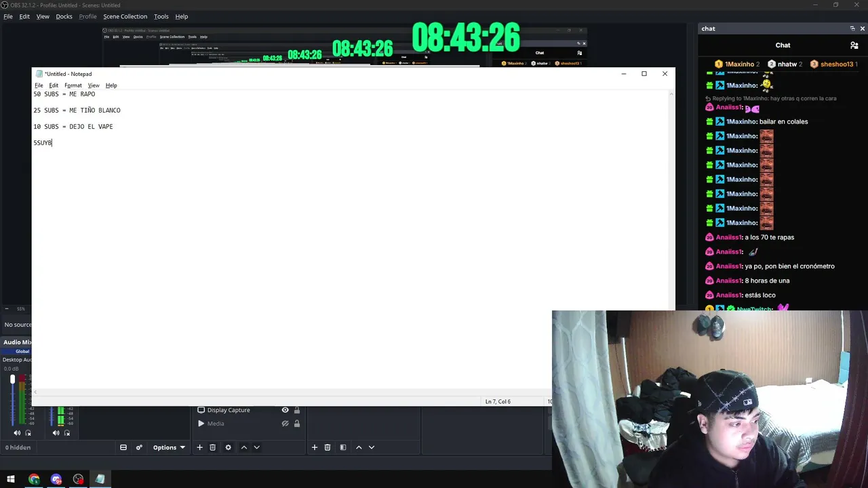Mute the Desktop Audio channel
Viewport: 868px width, 488px height.
click(x=17, y=433)
